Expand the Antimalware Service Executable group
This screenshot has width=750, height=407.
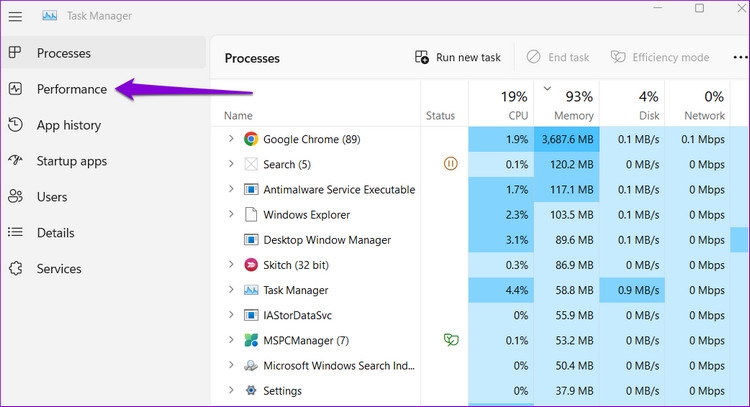click(231, 189)
